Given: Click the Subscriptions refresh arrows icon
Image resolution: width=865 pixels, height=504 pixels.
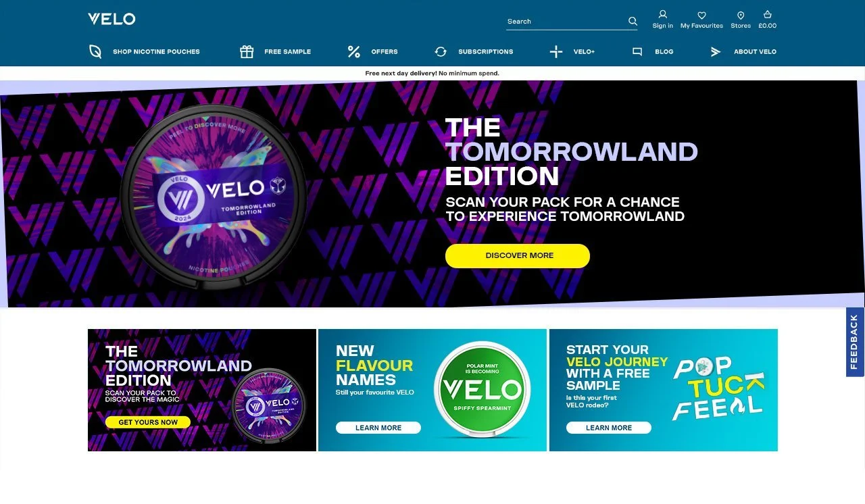Looking at the screenshot, I should click(441, 51).
